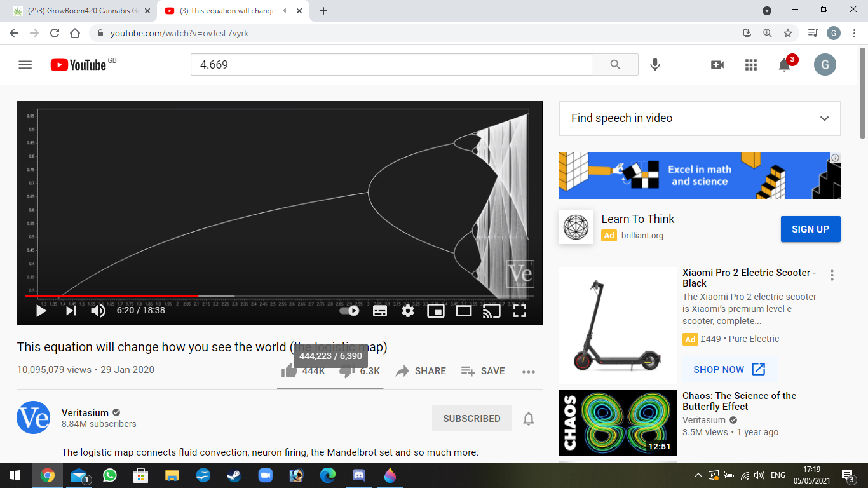
Task: Open YouTube notifications bell
Action: point(785,65)
